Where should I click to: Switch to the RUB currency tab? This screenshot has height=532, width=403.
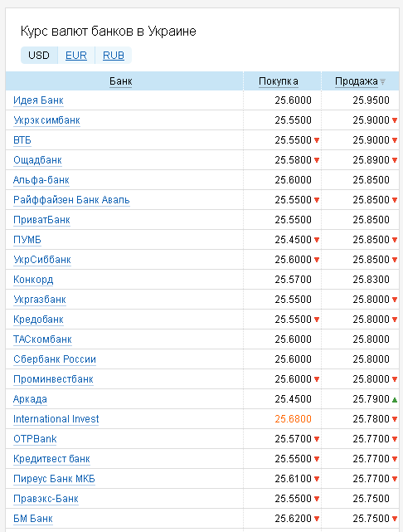click(114, 56)
